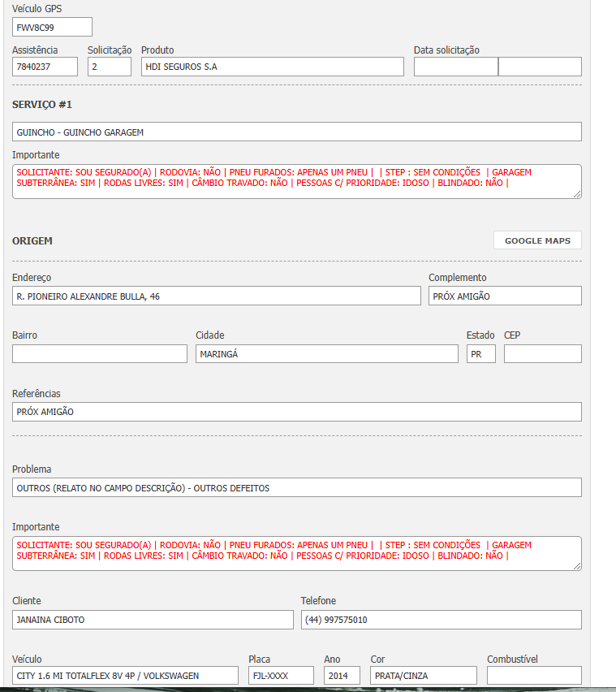The height and width of the screenshot is (692, 616).
Task: Select the Assistência number field
Action: click(x=45, y=67)
